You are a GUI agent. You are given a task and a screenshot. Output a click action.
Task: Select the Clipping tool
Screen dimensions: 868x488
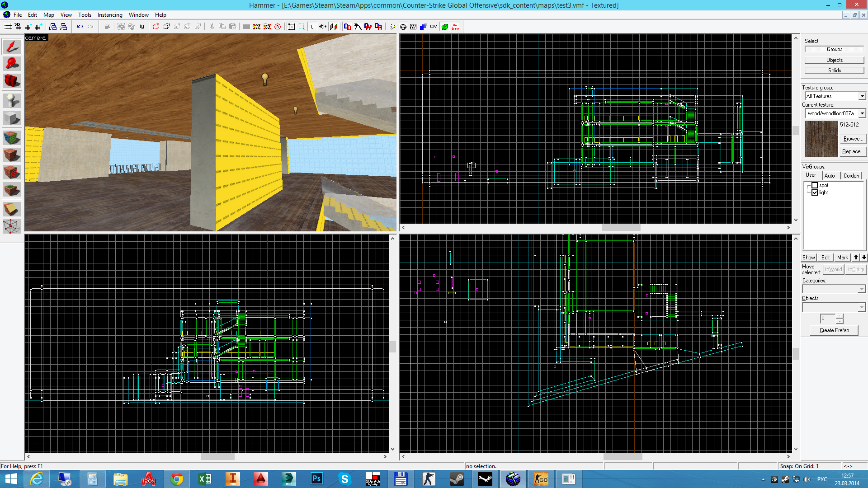pos(12,209)
